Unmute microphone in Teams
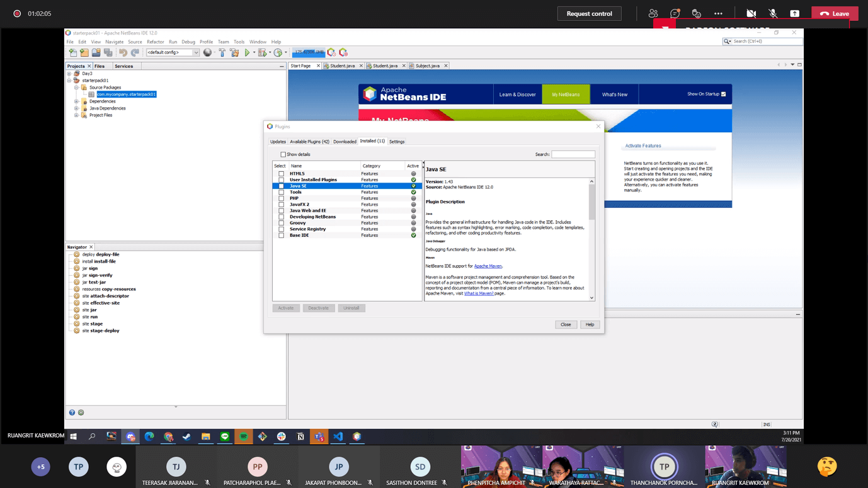 point(773,13)
